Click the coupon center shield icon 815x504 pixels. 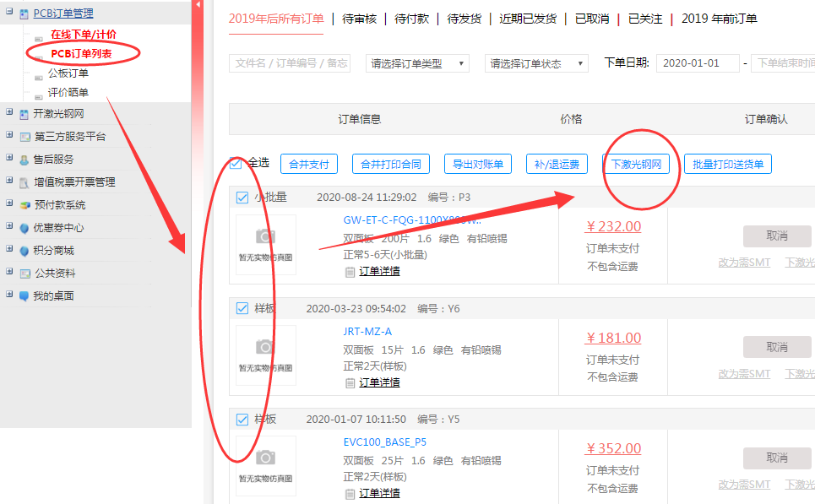(24, 228)
